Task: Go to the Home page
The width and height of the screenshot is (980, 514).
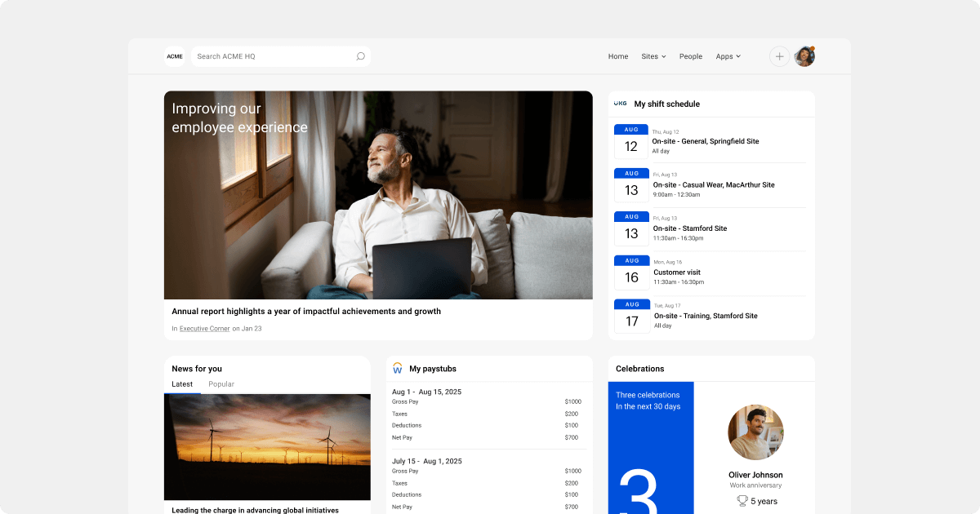Action: 618,56
